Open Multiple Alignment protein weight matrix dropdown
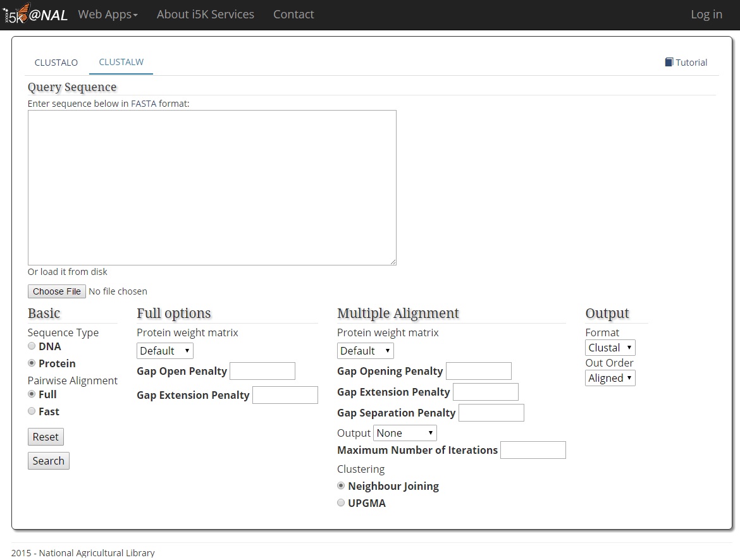740x560 pixels. pos(366,351)
